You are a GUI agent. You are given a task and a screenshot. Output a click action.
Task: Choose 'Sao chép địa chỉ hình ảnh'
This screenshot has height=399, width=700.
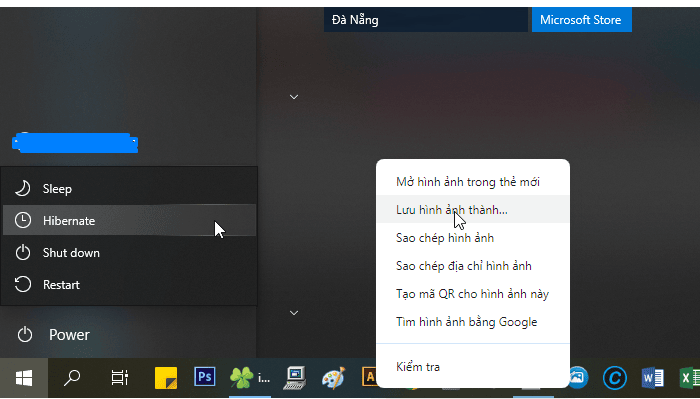(473, 266)
